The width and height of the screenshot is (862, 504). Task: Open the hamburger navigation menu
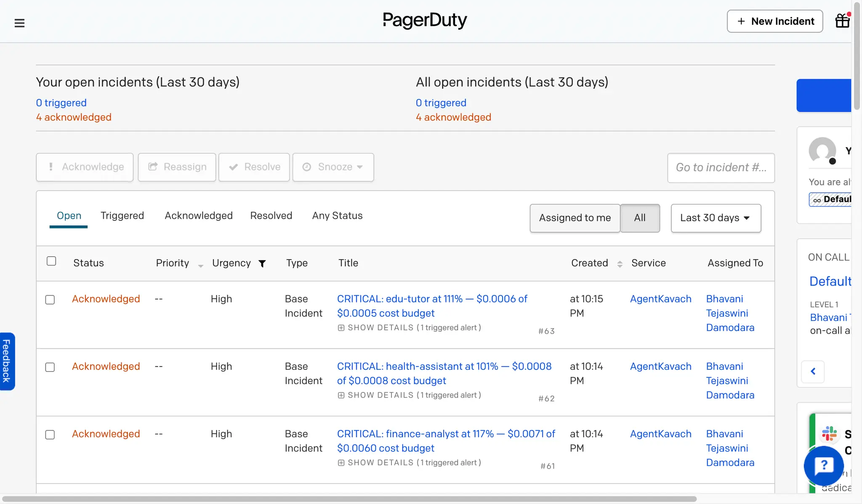(x=19, y=23)
